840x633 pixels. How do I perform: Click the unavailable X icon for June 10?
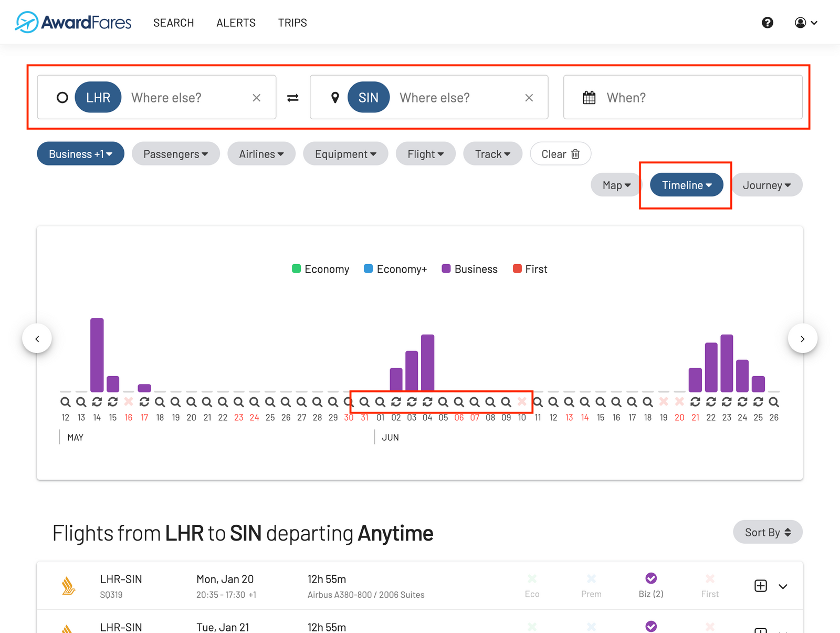point(522,402)
